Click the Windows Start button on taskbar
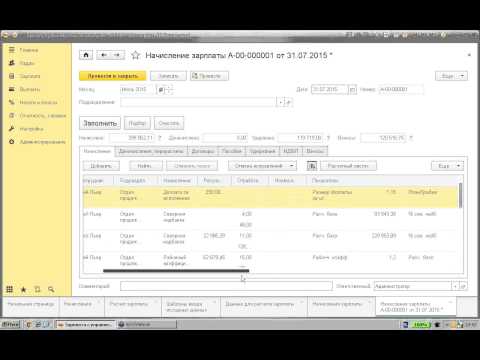This screenshot has width=480, height=360. tap(11, 324)
